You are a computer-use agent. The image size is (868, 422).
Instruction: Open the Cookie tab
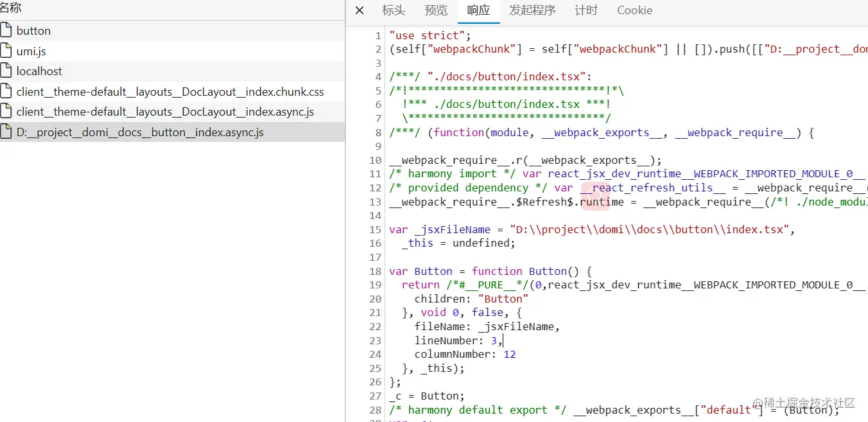click(x=634, y=10)
